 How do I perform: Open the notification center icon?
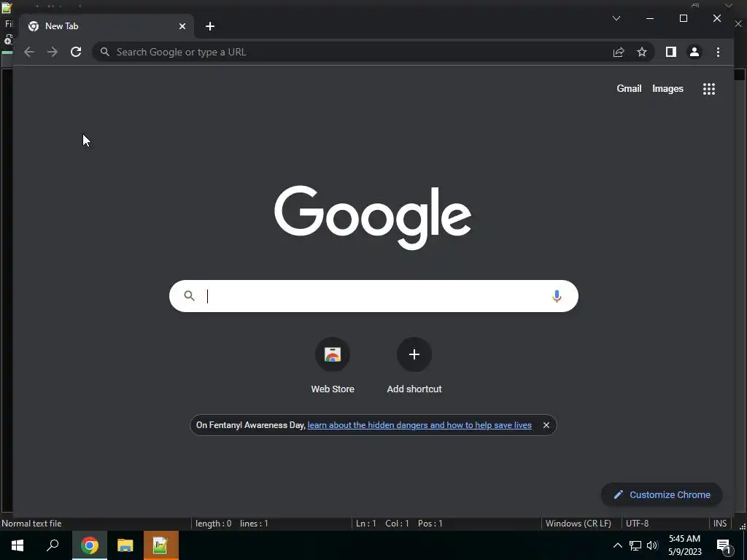724,545
